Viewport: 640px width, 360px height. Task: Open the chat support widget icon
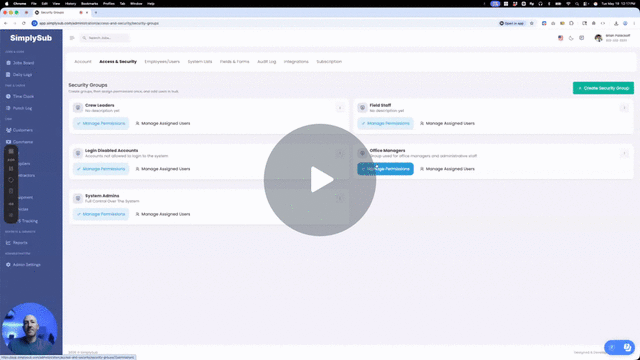tap(627, 347)
